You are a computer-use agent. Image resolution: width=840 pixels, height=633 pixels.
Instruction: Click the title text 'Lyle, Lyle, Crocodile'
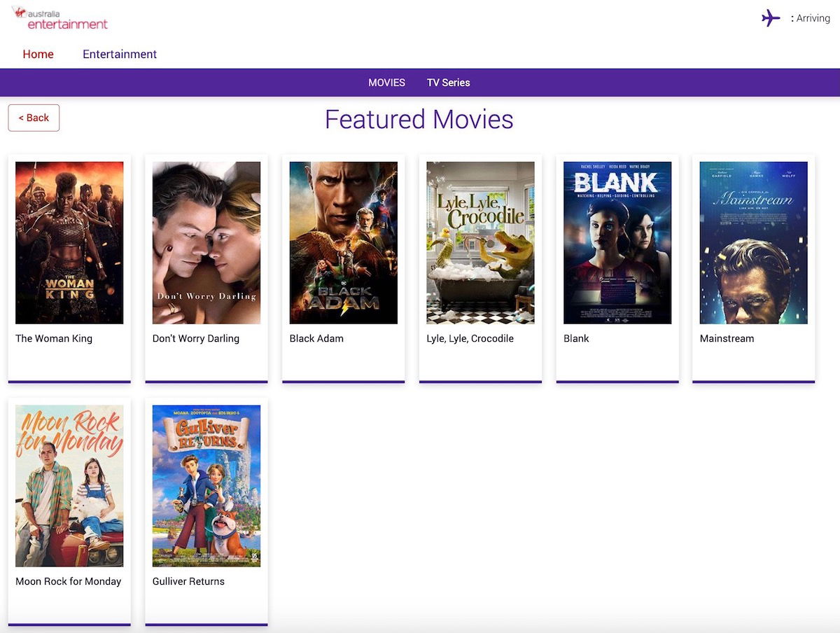point(470,338)
